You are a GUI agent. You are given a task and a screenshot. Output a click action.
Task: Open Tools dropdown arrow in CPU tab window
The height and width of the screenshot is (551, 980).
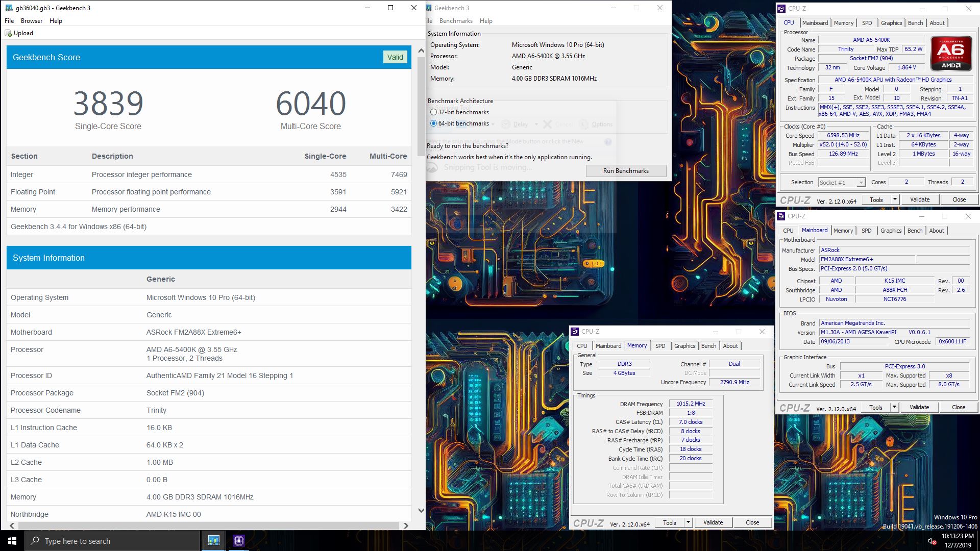point(895,199)
